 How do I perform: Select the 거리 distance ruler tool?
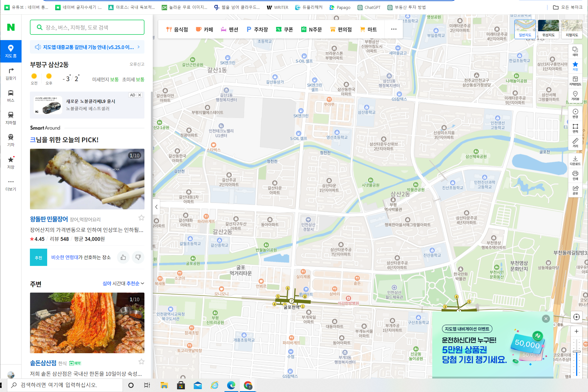pyautogui.click(x=575, y=143)
